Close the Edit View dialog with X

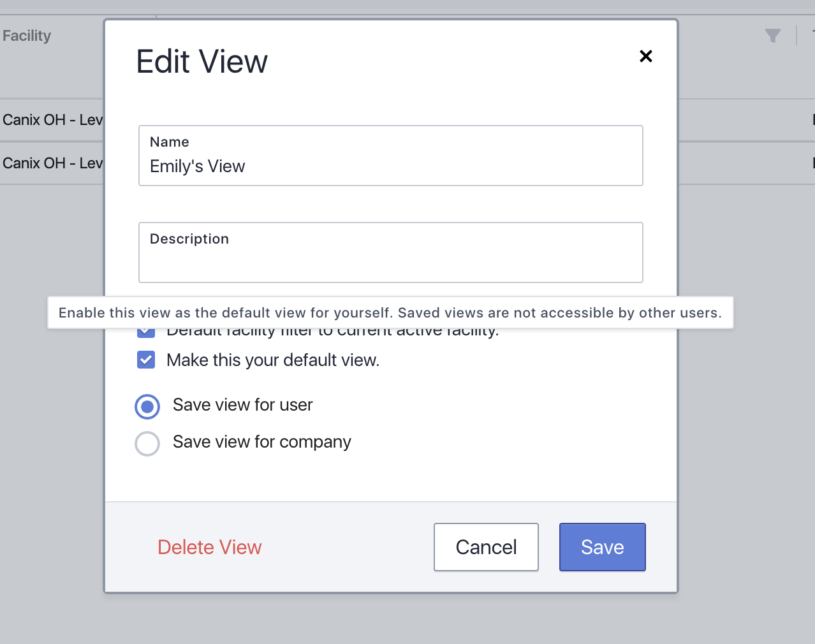pyautogui.click(x=645, y=56)
